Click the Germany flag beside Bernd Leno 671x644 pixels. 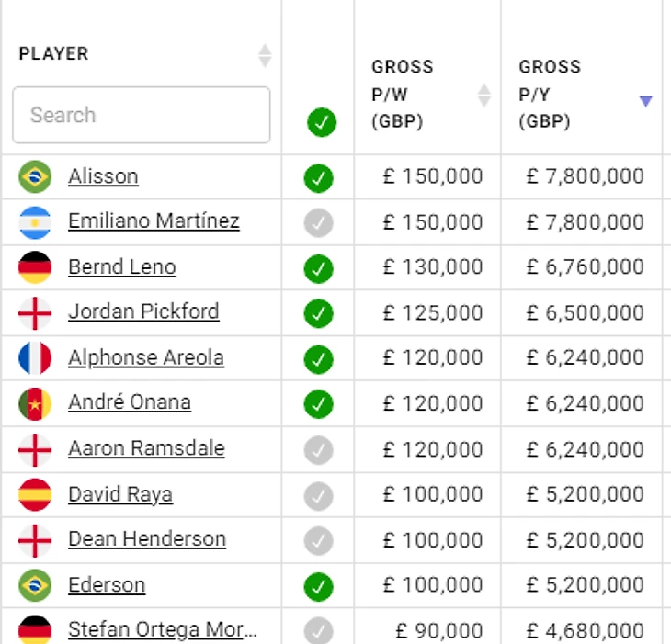(35, 267)
